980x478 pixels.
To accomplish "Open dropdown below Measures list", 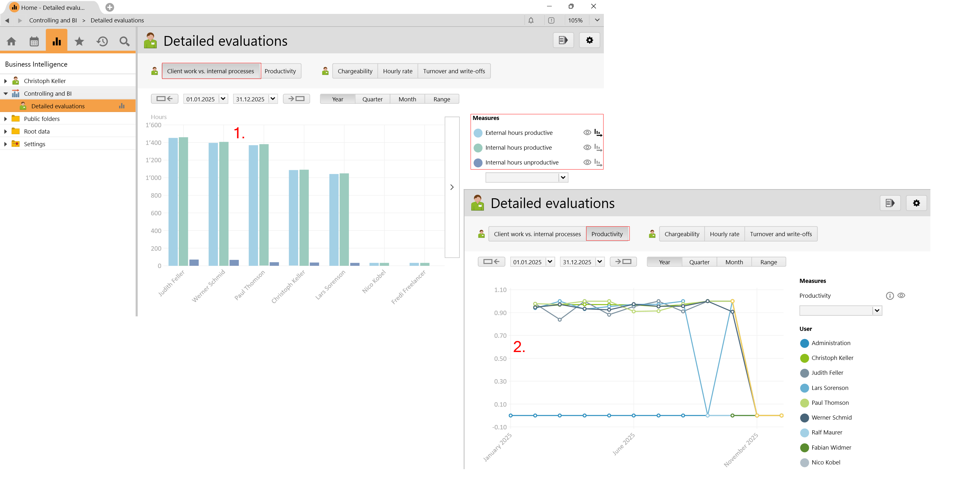I will click(563, 177).
